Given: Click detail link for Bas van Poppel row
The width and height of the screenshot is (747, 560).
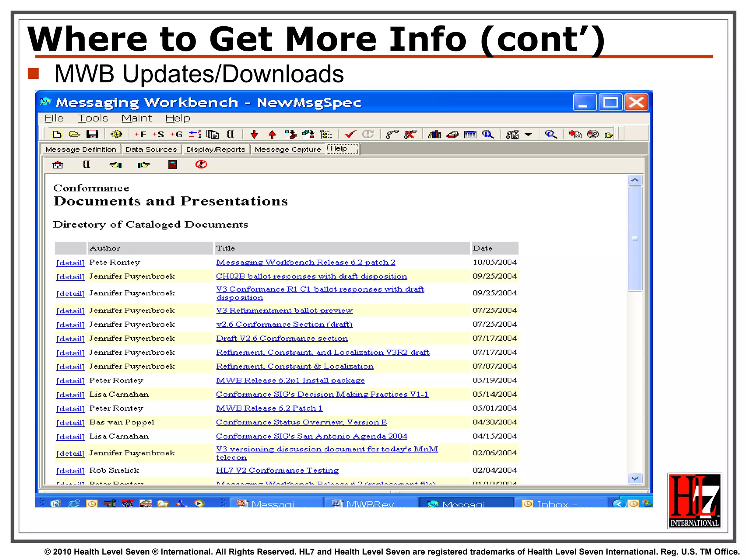Looking at the screenshot, I should pyautogui.click(x=70, y=423).
